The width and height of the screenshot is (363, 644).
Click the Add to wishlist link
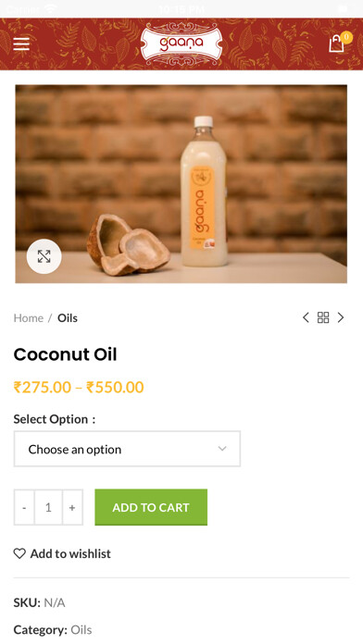(x=70, y=553)
